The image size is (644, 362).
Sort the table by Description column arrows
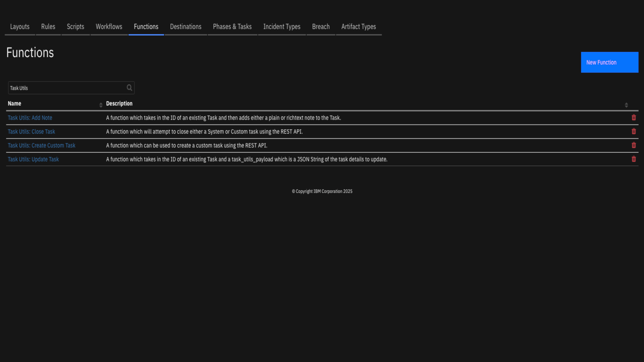point(626,105)
